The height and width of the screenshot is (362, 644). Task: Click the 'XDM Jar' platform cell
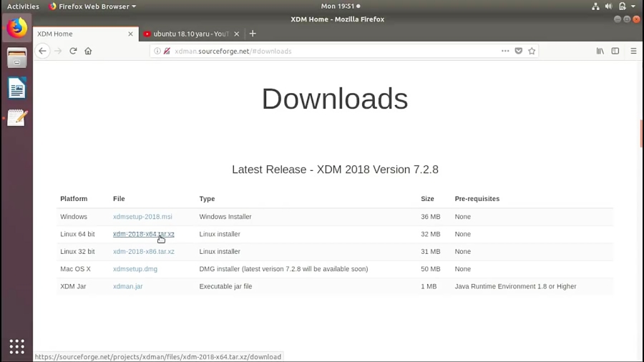pos(73,286)
